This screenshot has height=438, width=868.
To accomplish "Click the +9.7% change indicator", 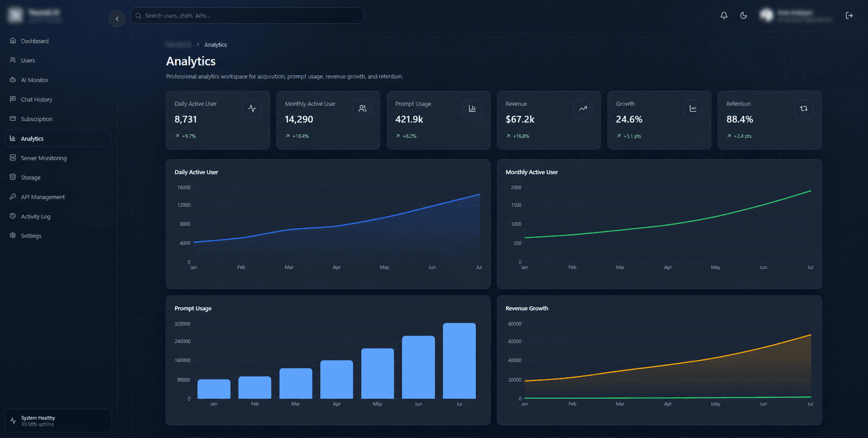I will (185, 136).
